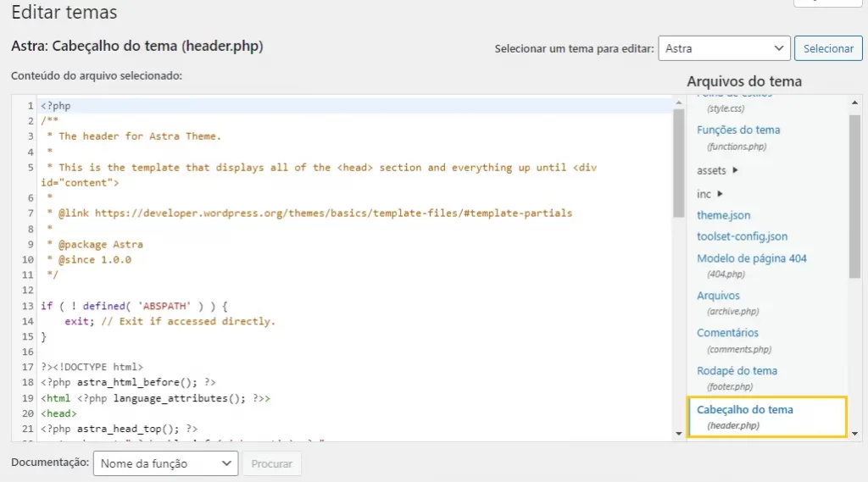Expand the inc folder arrow
This screenshot has height=482, width=868.
(x=720, y=194)
